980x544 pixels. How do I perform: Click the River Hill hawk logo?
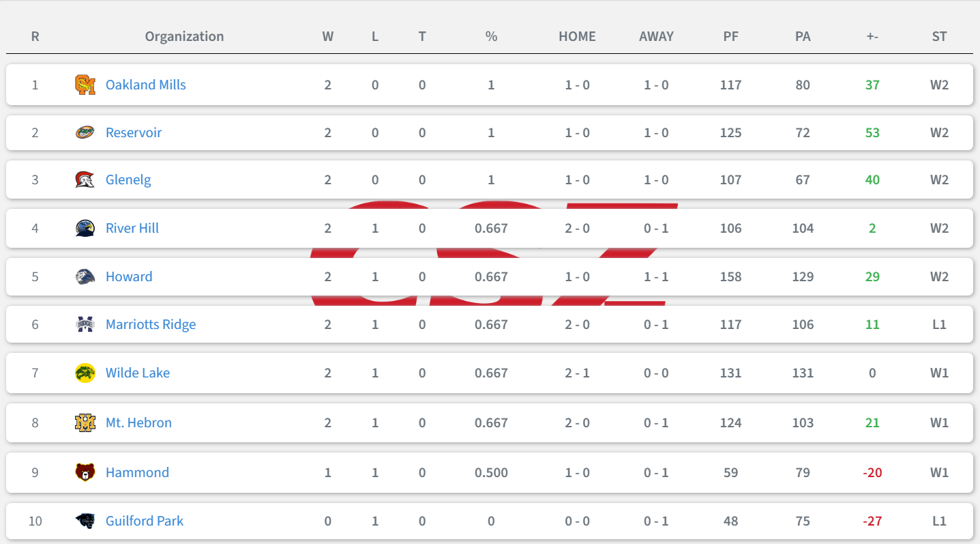pos(85,228)
